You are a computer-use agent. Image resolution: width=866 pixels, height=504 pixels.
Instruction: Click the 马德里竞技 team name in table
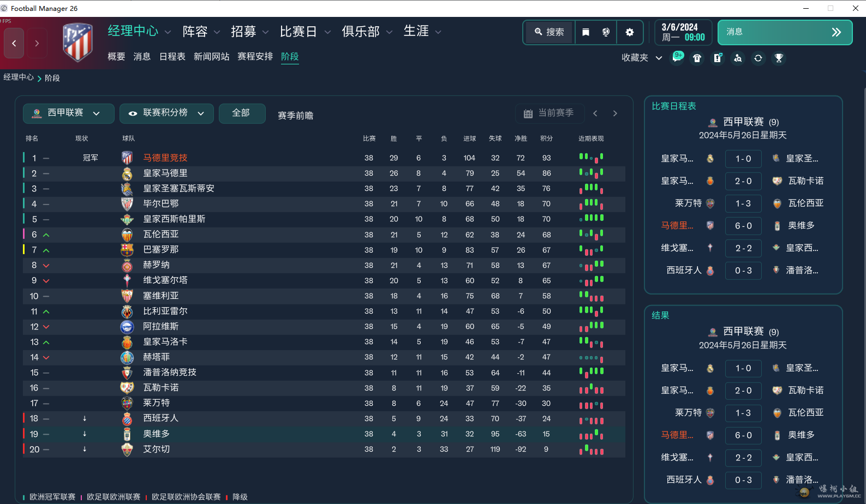165,158
